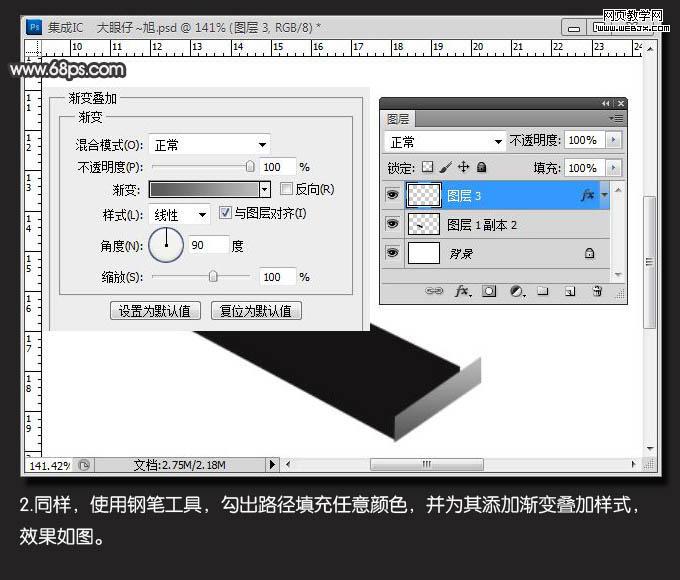Hide 图层 3 with eye icon
This screenshot has width=680, height=580.
(x=392, y=195)
